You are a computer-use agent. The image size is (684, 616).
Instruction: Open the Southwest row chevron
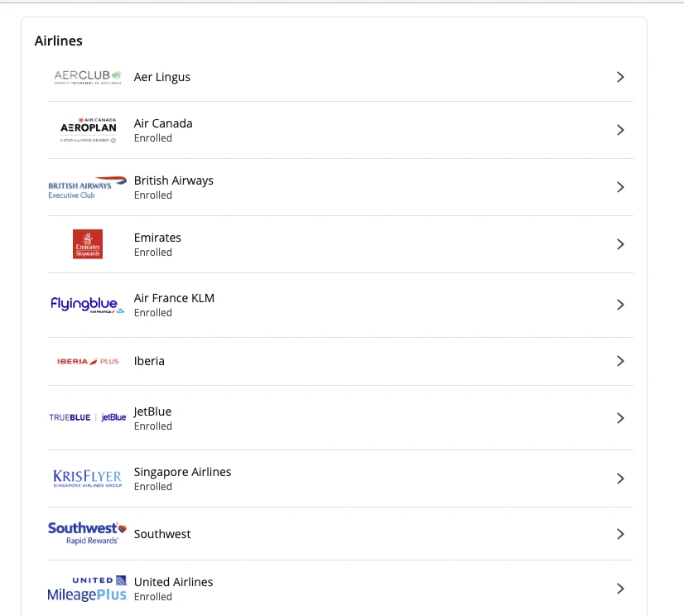click(620, 533)
